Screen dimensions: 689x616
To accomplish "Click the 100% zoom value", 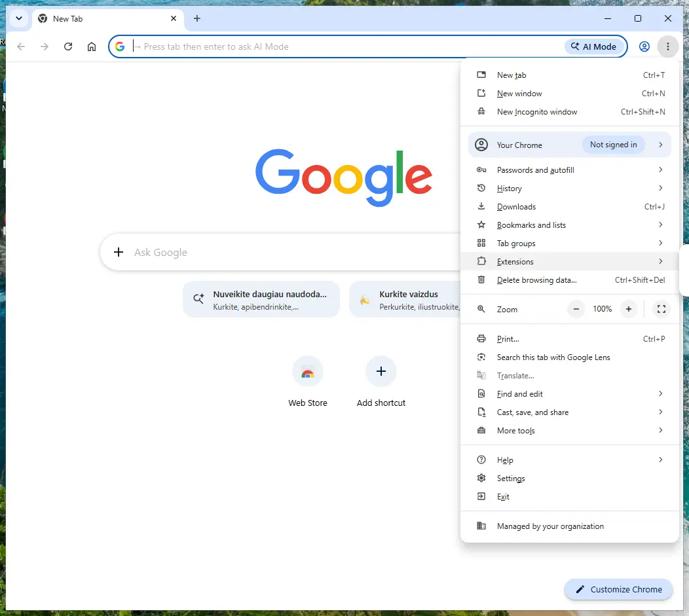I will click(603, 309).
